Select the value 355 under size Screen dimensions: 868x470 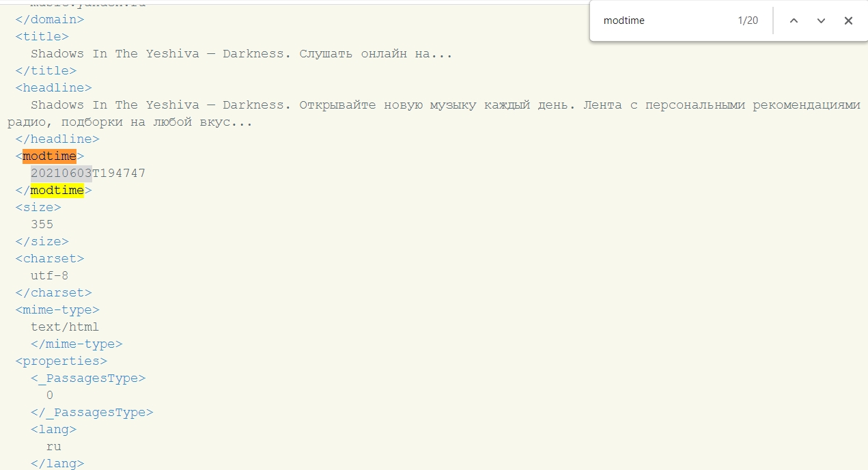point(42,224)
